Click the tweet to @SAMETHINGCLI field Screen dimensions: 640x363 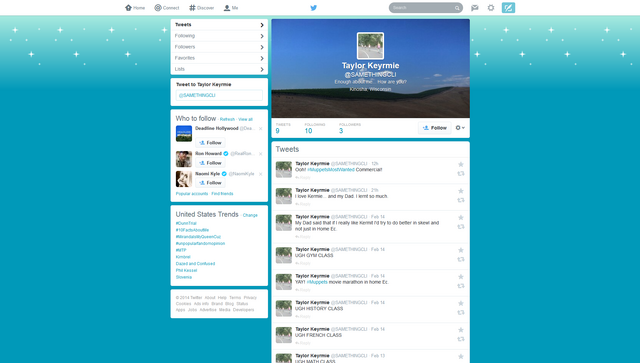point(219,95)
